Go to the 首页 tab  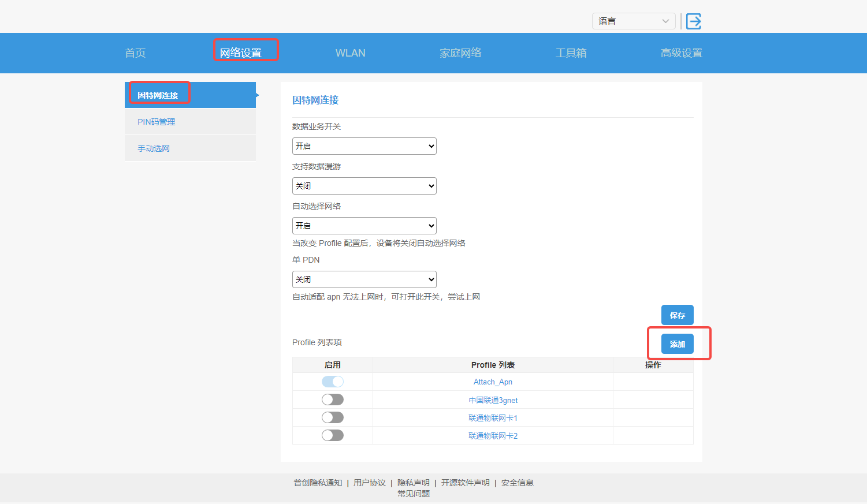point(135,53)
